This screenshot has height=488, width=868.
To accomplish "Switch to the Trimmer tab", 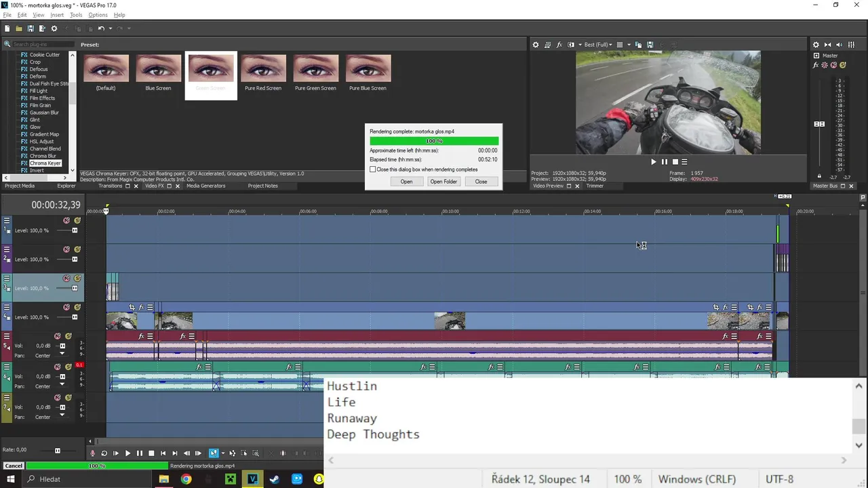I will (595, 186).
